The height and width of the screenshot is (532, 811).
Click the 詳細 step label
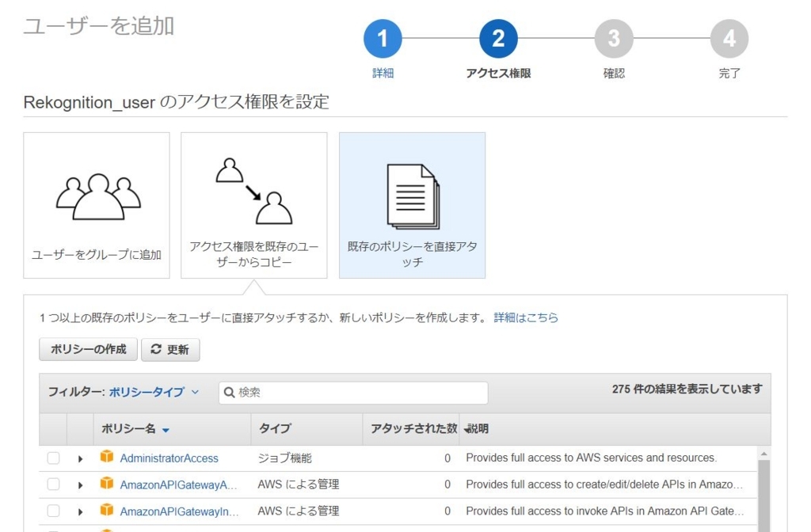[383, 74]
